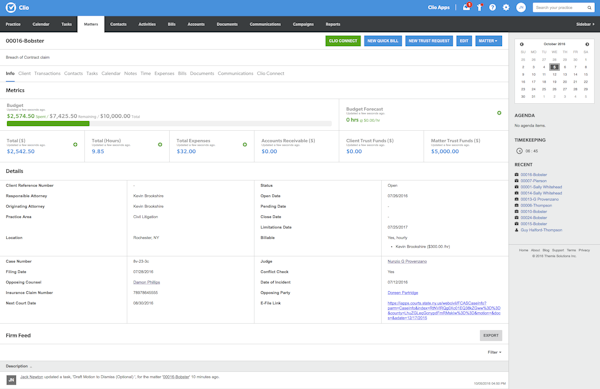The image size is (600, 389).
Task: Open the Matter dropdown button
Action: tap(488, 41)
